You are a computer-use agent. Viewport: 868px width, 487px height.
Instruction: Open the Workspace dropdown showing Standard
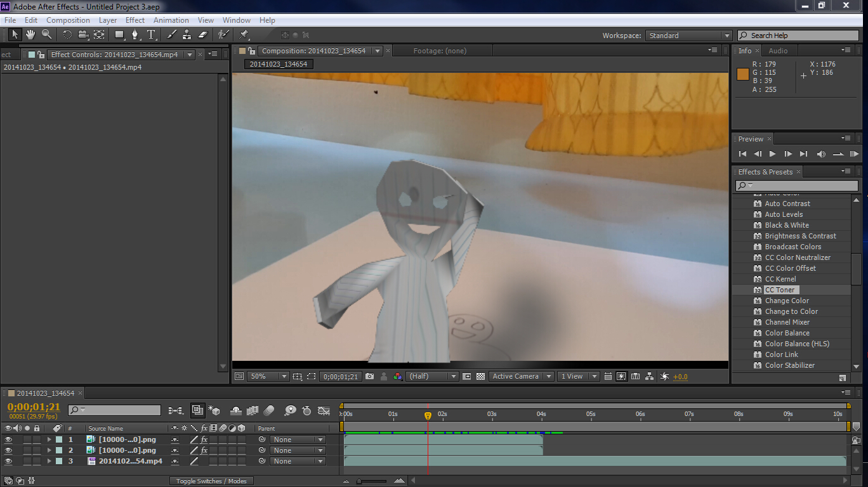[x=689, y=36]
